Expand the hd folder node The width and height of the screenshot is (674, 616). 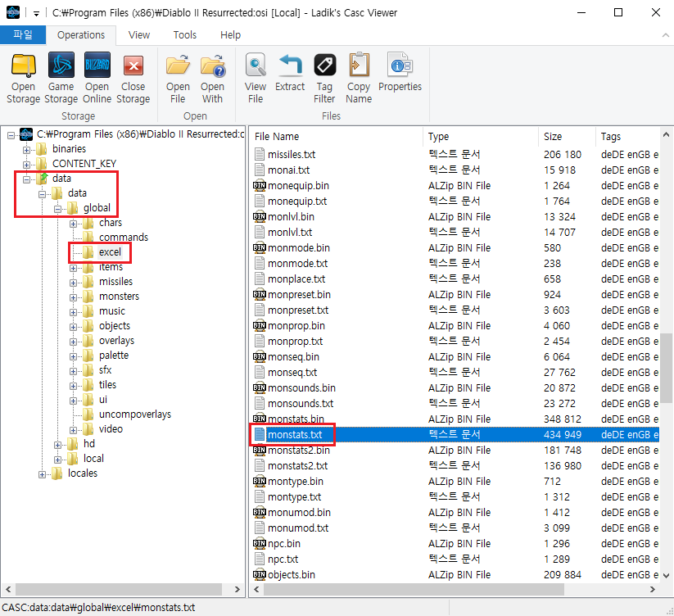57,445
